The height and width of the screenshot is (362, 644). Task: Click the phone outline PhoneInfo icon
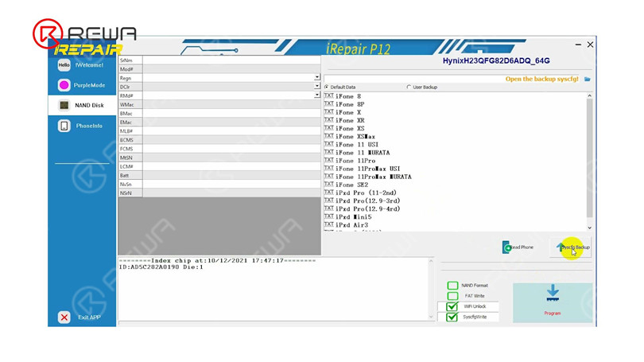[64, 126]
